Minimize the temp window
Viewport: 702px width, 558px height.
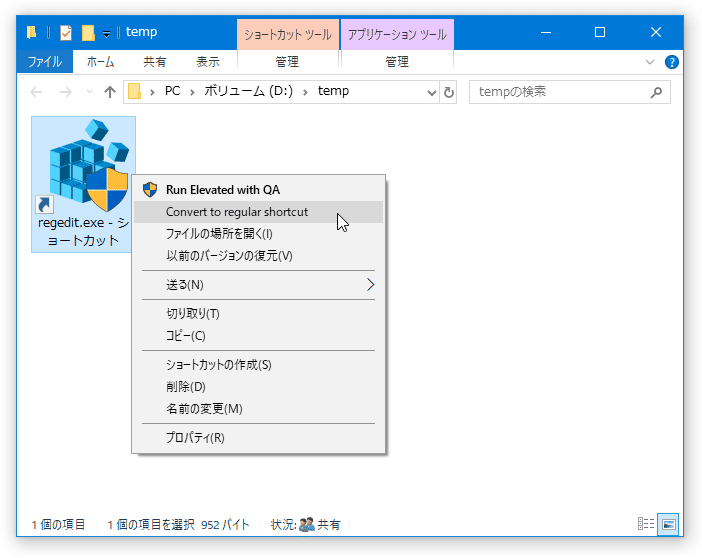[546, 32]
